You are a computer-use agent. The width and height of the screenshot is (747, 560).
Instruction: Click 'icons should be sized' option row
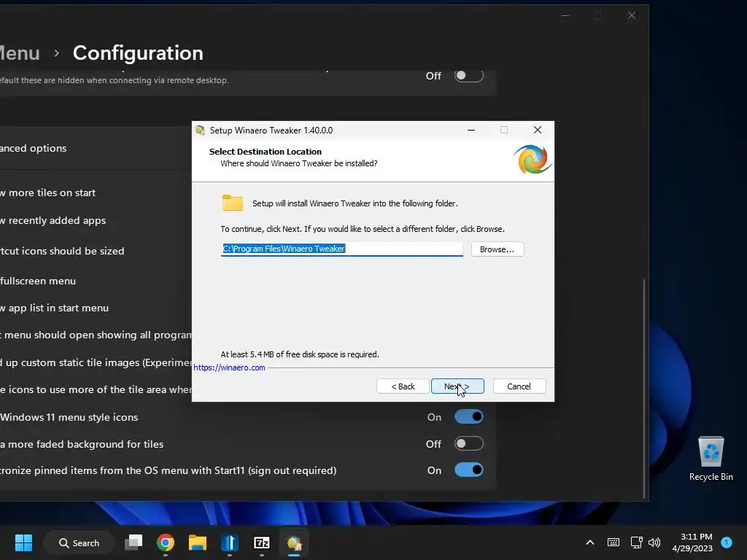[62, 251]
